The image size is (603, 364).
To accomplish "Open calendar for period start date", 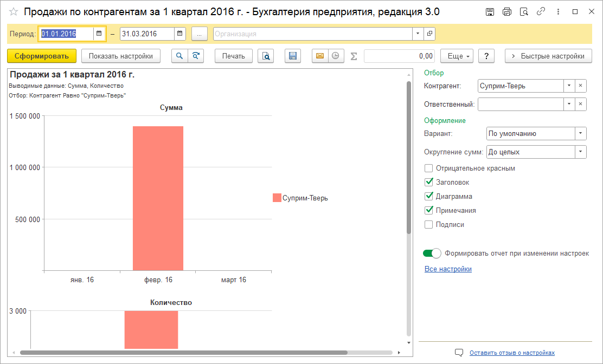I will 99,34.
